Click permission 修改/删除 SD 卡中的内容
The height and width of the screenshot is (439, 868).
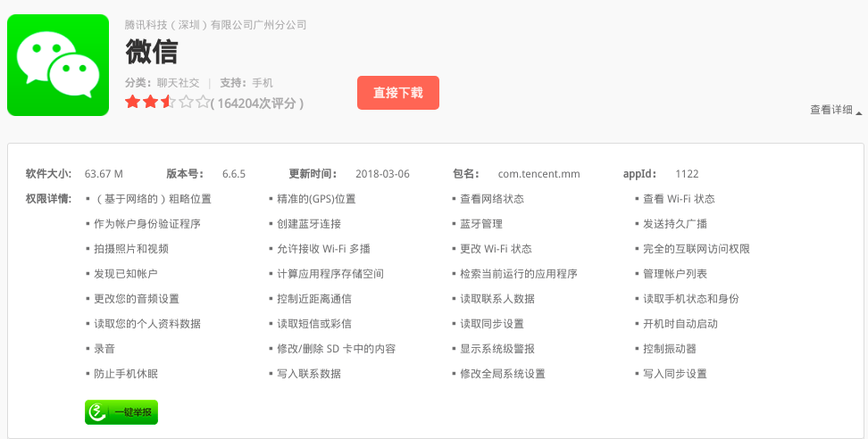336,349
